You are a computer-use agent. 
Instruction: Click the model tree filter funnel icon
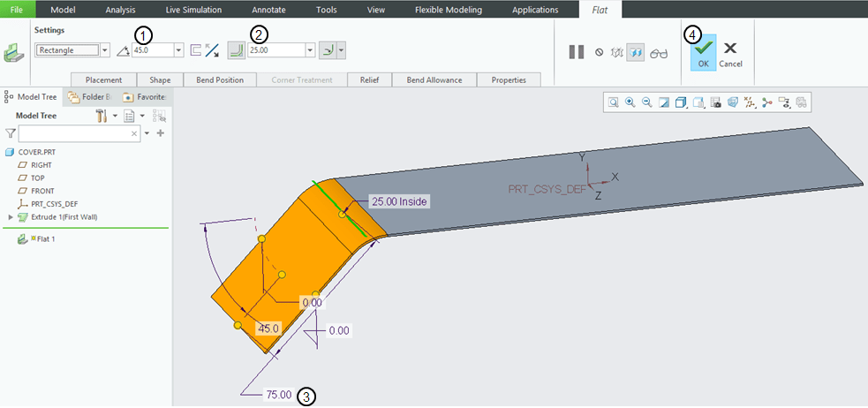coord(11,133)
